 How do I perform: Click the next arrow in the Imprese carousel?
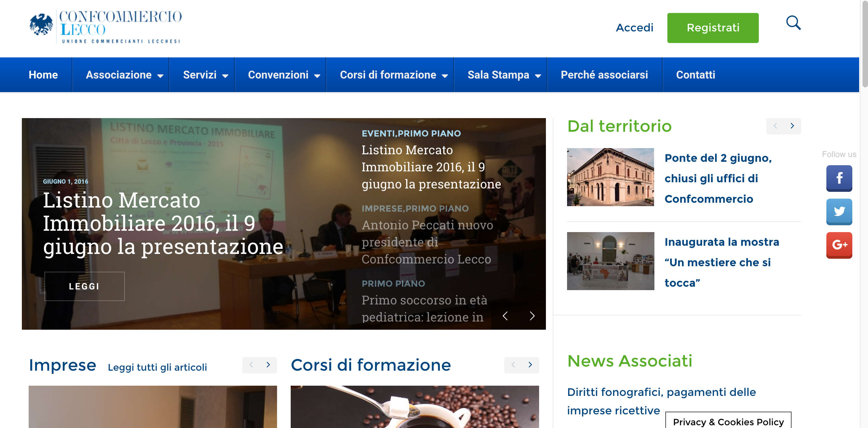pos(268,365)
